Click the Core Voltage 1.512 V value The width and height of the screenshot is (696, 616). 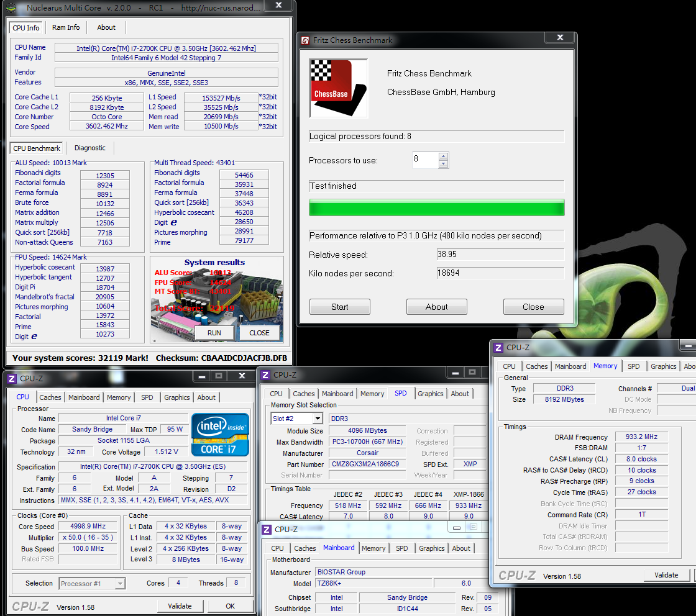click(x=167, y=452)
